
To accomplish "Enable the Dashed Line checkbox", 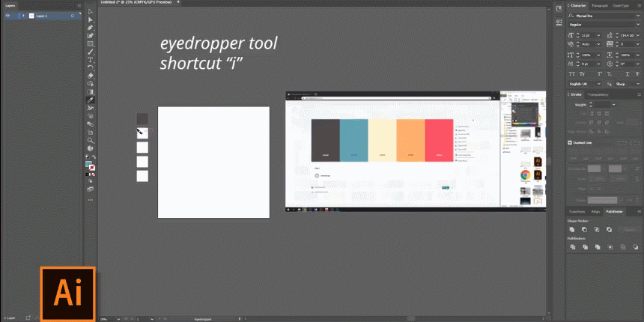I will pyautogui.click(x=570, y=142).
